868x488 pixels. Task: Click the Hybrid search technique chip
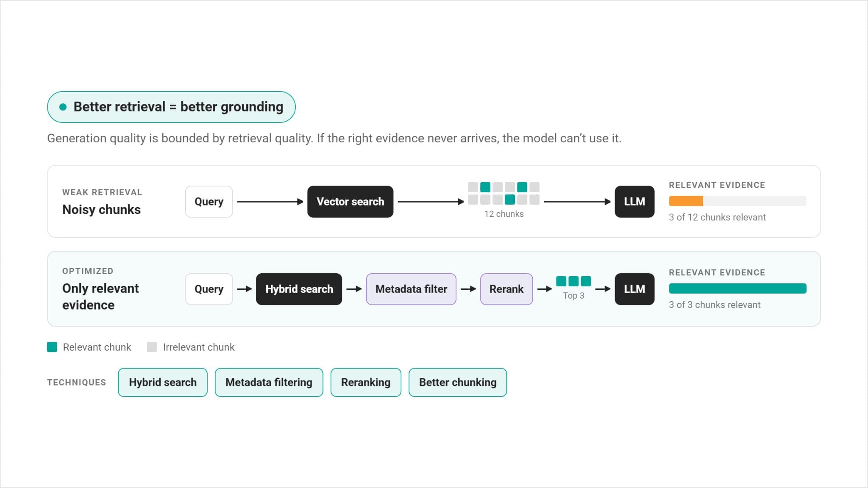pos(163,382)
